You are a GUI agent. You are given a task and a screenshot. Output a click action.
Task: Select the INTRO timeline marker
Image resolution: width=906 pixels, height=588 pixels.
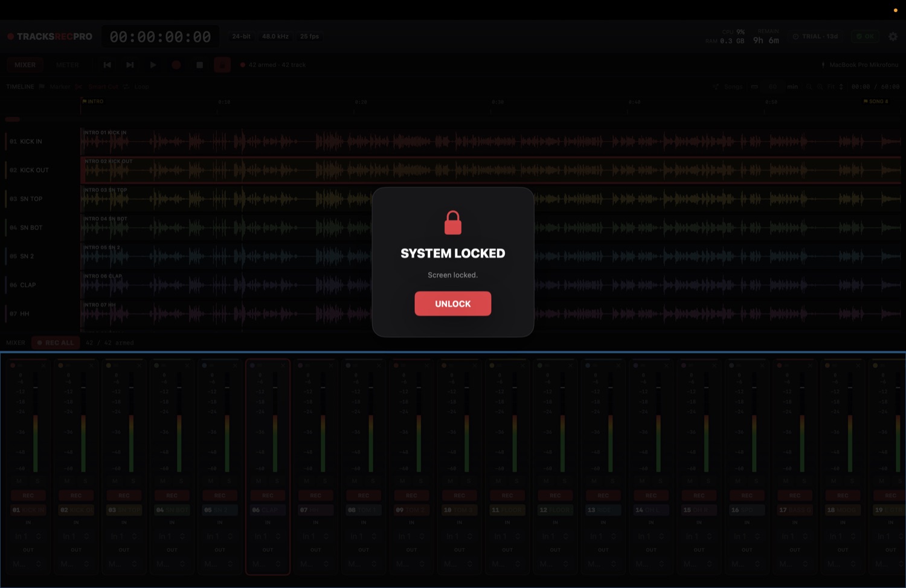93,101
